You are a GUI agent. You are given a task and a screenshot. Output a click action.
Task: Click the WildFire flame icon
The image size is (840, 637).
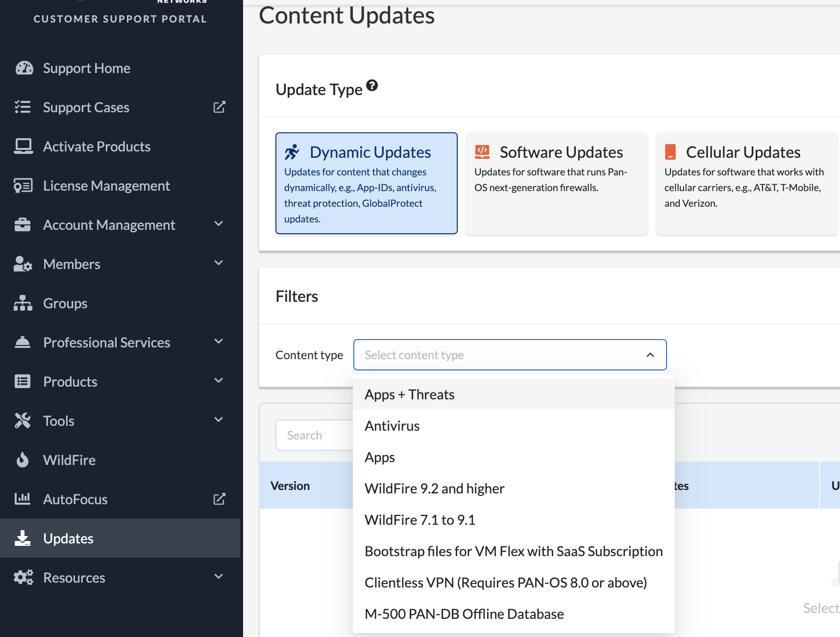click(23, 460)
